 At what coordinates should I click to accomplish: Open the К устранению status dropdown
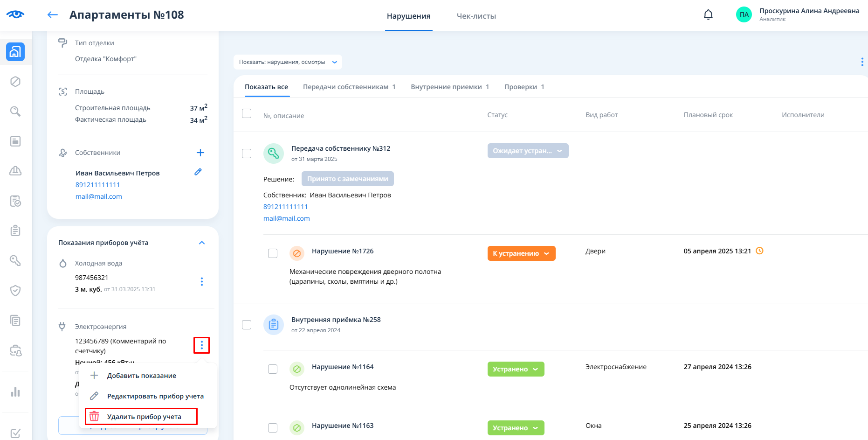pos(521,253)
